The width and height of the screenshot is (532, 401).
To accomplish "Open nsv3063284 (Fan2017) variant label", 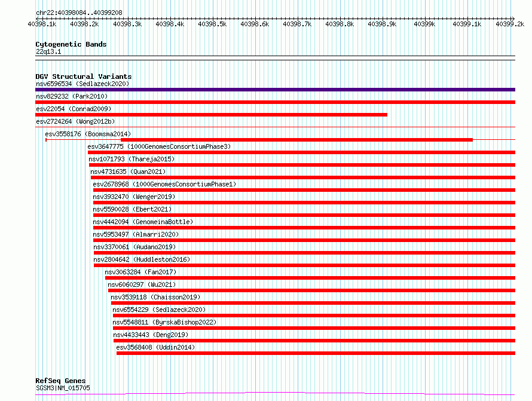I will 140,272.
